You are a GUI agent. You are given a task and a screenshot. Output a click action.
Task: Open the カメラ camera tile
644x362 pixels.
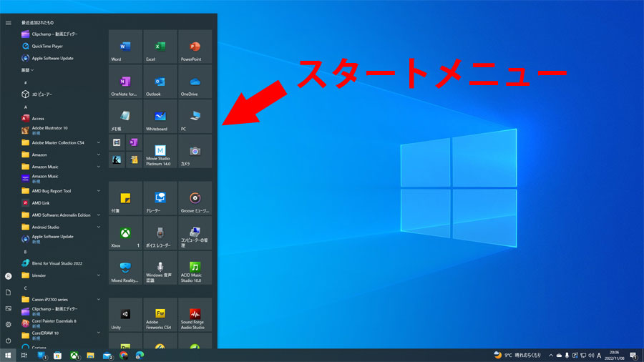click(x=195, y=151)
